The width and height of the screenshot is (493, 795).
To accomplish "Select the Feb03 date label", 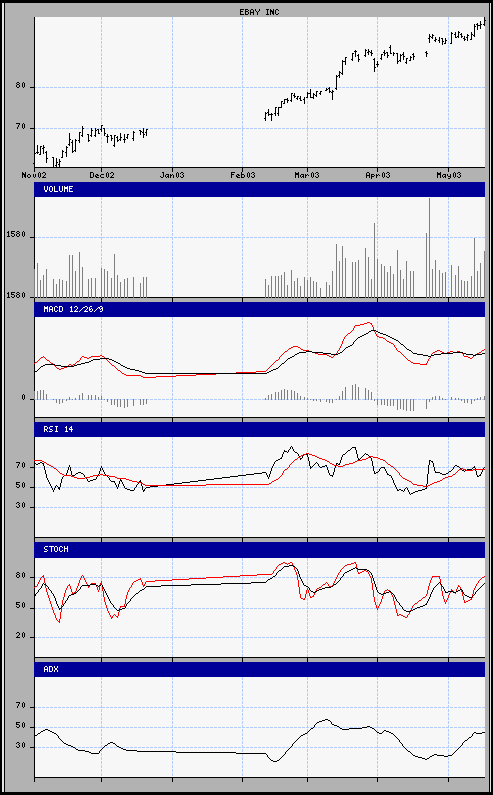I will [242, 175].
